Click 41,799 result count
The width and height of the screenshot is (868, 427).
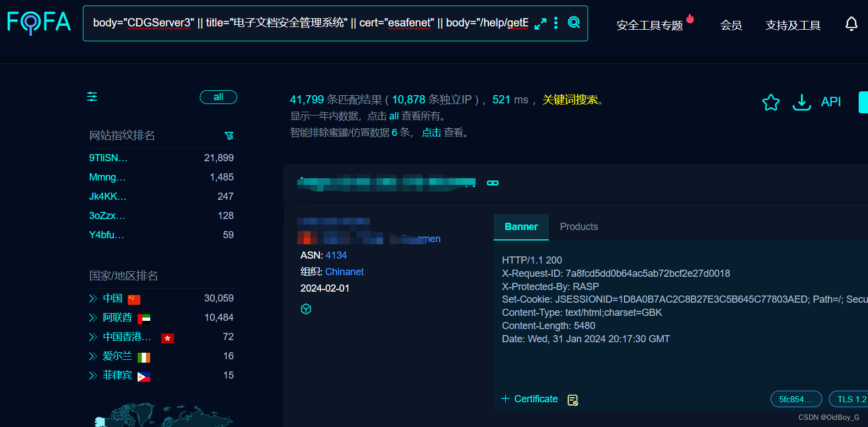307,100
